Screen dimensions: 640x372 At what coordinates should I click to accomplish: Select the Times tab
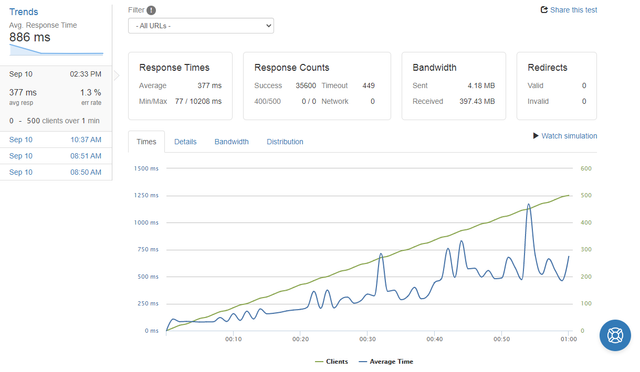pos(147,142)
